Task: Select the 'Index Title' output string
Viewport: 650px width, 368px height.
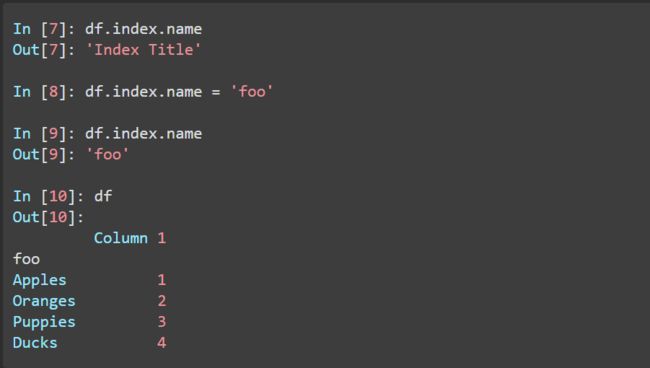Action: tap(143, 50)
